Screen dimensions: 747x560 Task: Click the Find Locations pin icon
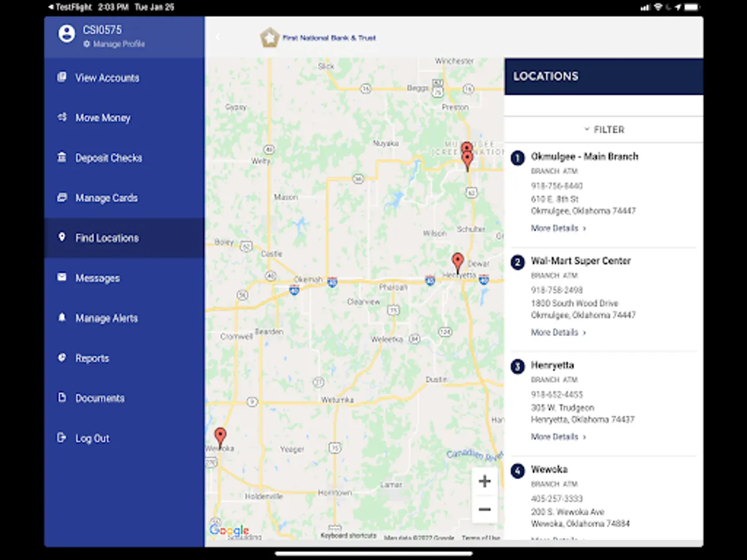[x=62, y=237]
